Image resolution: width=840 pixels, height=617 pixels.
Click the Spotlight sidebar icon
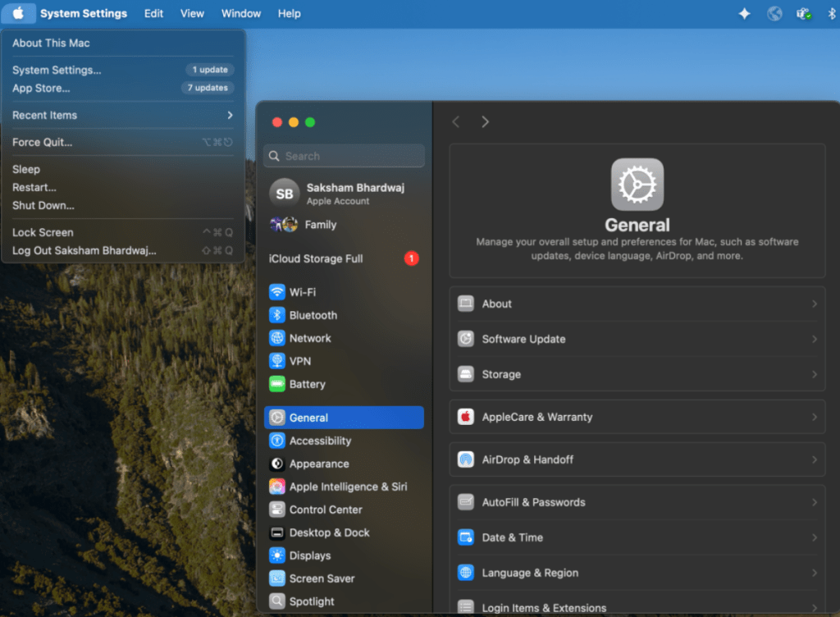point(277,601)
